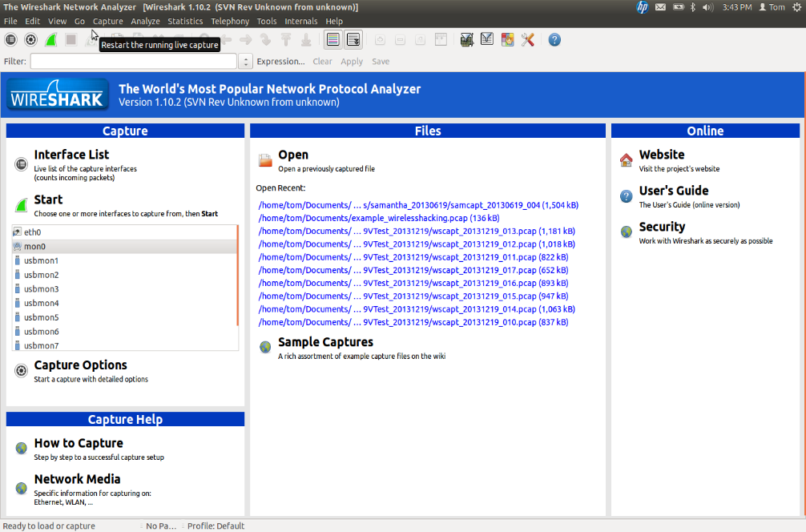Click the stop capture square toolbar icon
This screenshot has height=532, width=806.
pyautogui.click(x=71, y=39)
